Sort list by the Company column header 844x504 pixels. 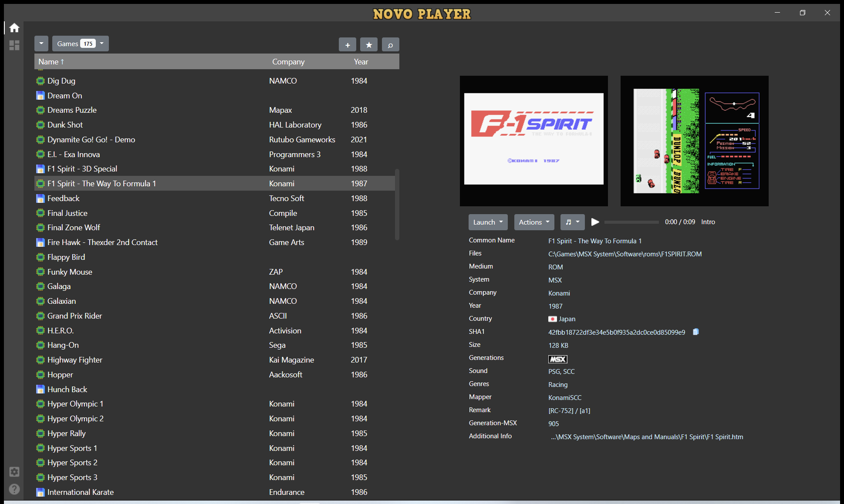(x=288, y=62)
